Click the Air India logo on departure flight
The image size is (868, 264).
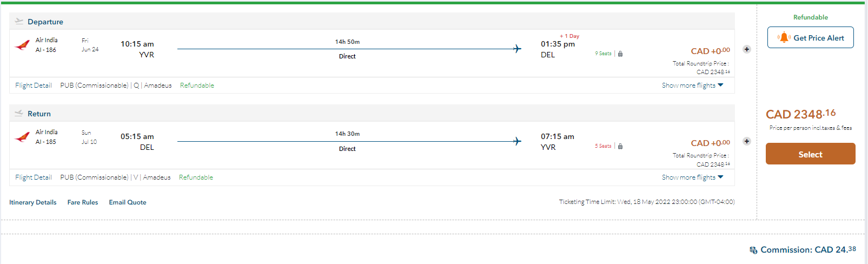pyautogui.click(x=22, y=45)
